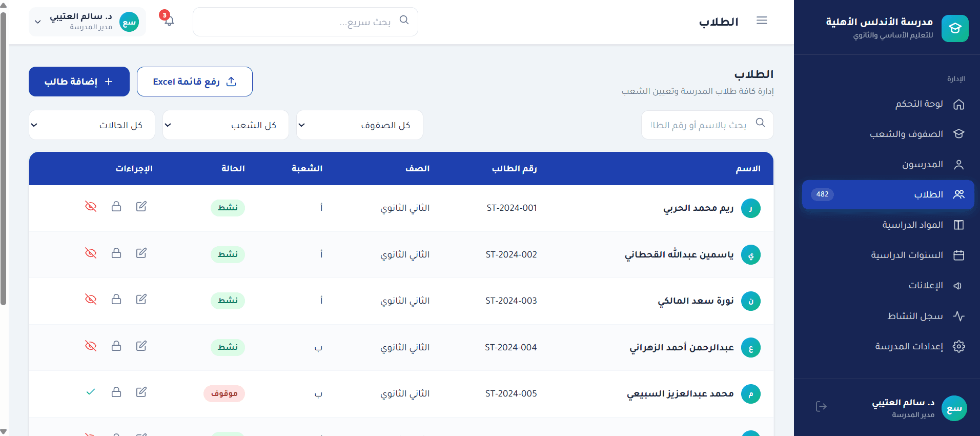Edit student ياسمين عبدالله القحطاني
The image size is (980, 436).
(141, 253)
